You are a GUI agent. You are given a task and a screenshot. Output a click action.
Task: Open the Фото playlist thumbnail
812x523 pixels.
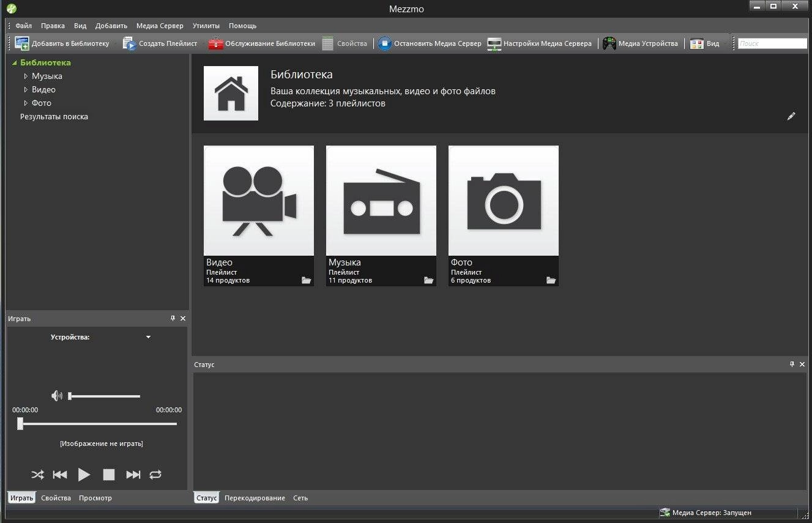pos(504,201)
